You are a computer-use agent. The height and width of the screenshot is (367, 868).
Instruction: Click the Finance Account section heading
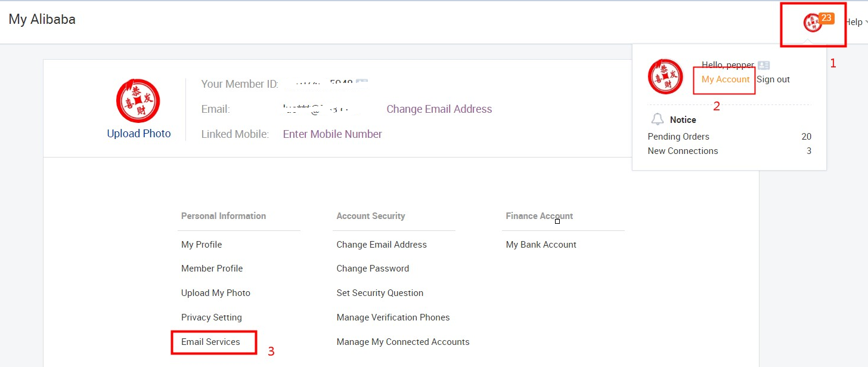click(540, 216)
